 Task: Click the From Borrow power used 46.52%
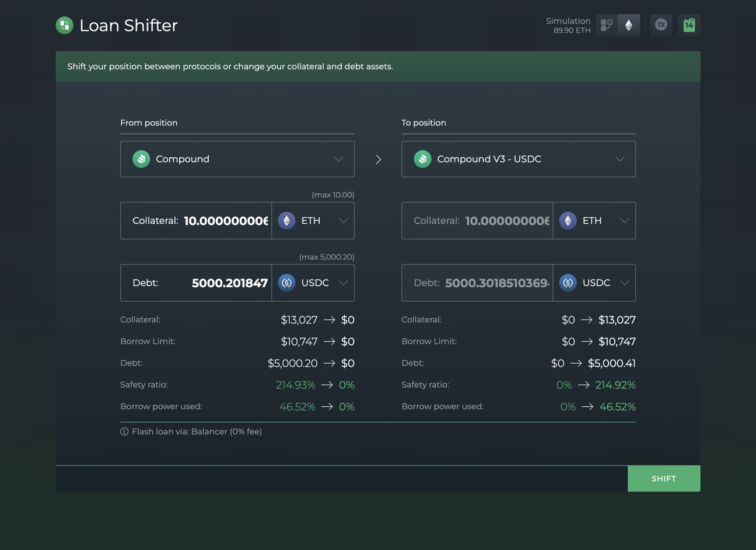click(x=297, y=406)
